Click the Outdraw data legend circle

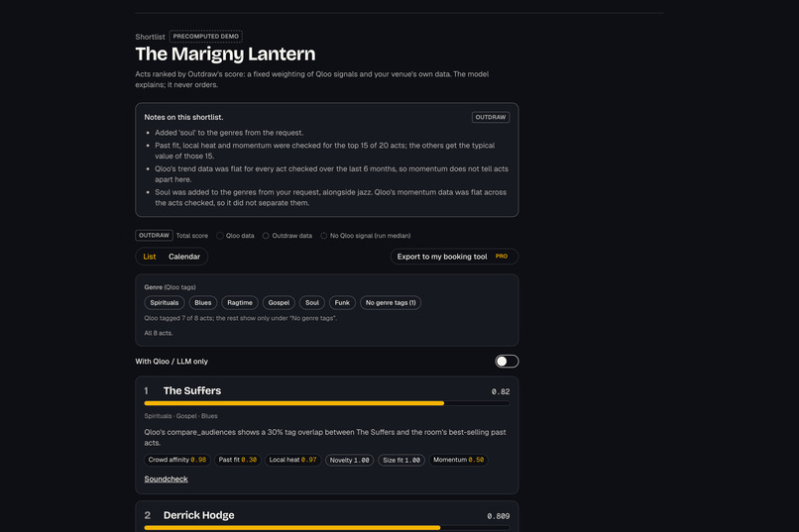pyautogui.click(x=266, y=236)
